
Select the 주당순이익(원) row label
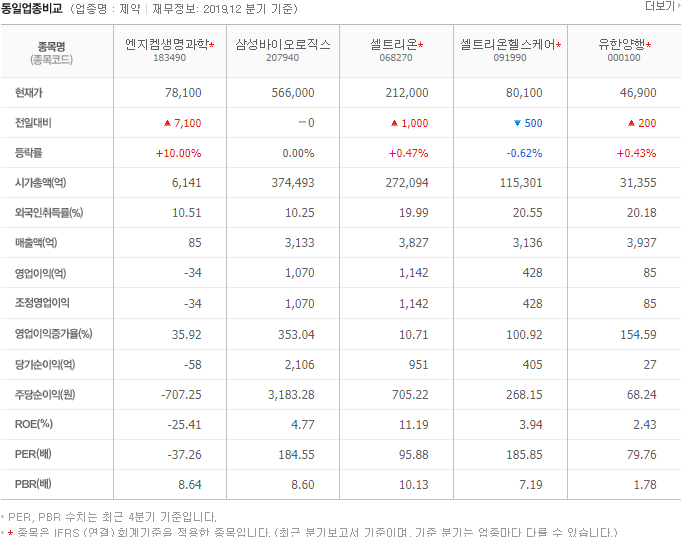tap(45, 394)
